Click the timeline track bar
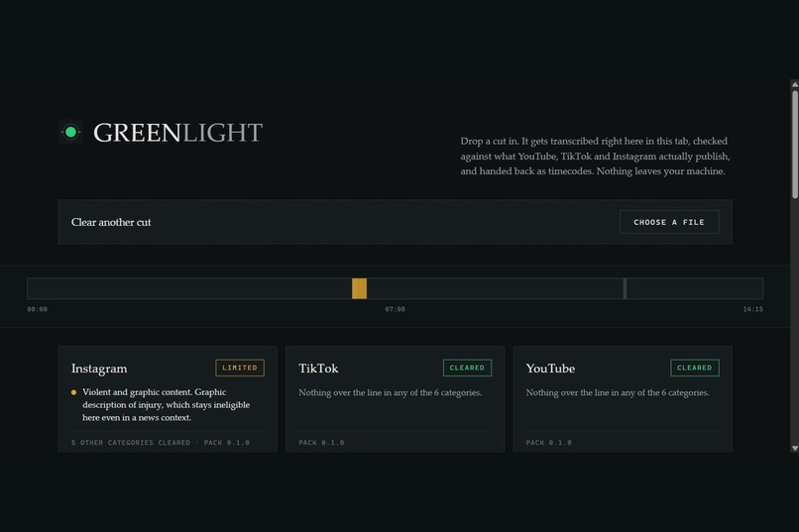 click(x=395, y=288)
